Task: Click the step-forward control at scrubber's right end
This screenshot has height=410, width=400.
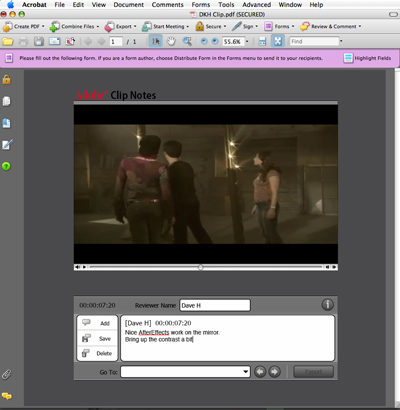Action: pos(334,267)
